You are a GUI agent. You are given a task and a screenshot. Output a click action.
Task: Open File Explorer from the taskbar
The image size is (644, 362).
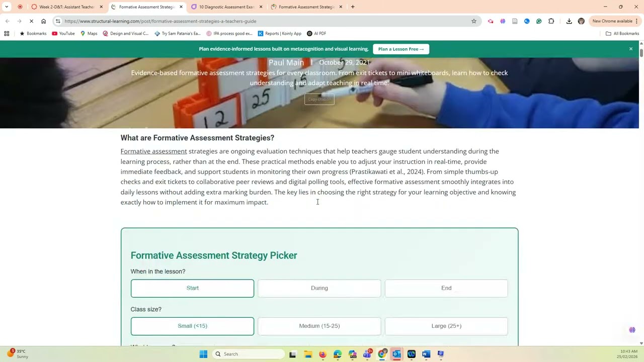(308, 354)
